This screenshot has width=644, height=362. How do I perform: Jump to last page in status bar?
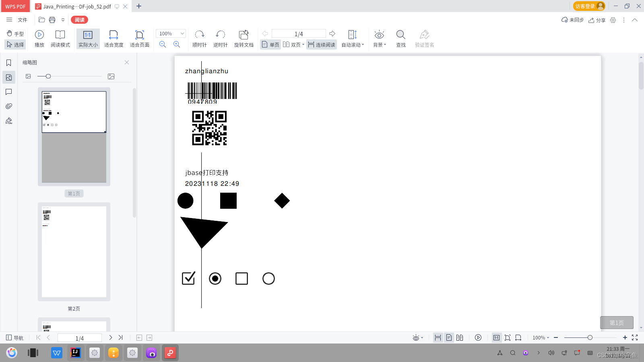point(120,337)
